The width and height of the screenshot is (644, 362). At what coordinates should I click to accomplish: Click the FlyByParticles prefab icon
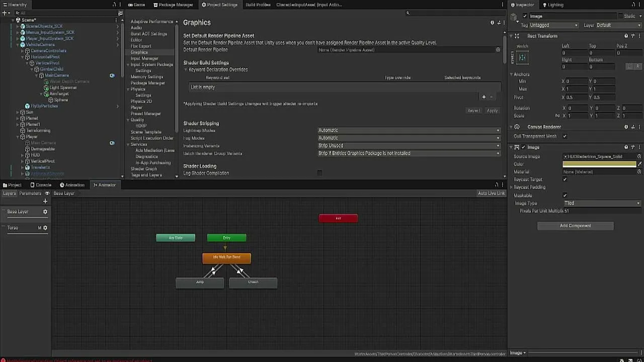click(x=27, y=106)
